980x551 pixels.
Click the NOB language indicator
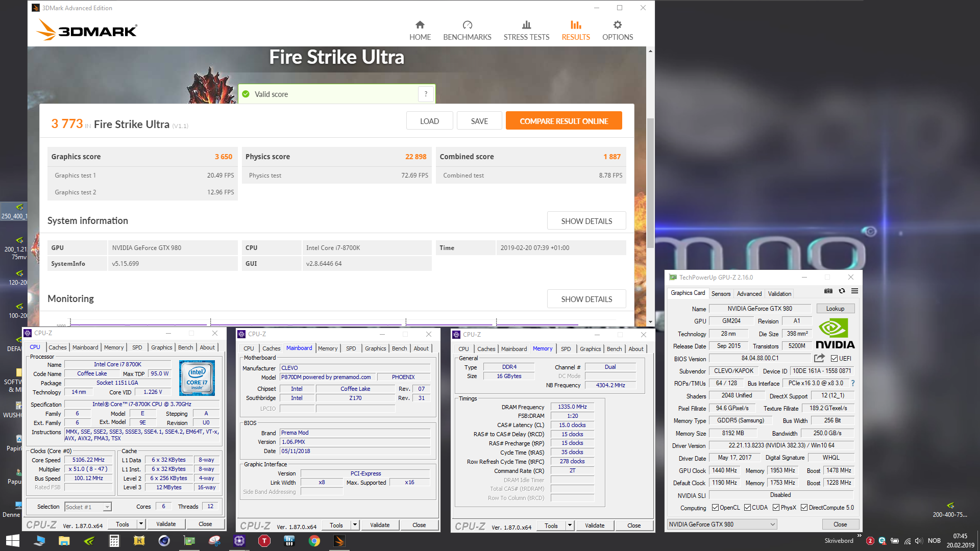pos(934,541)
